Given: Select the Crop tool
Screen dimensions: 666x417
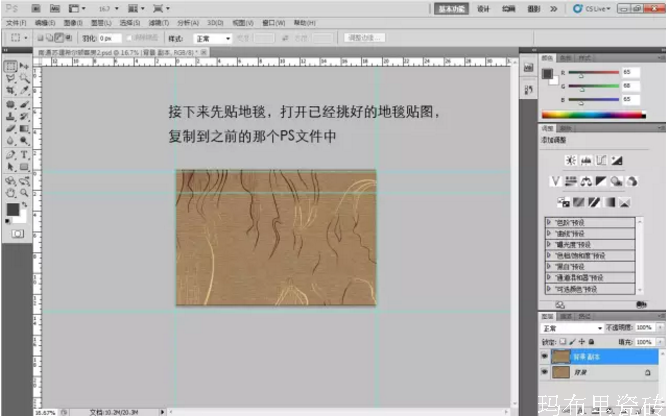Looking at the screenshot, I should tap(11, 90).
